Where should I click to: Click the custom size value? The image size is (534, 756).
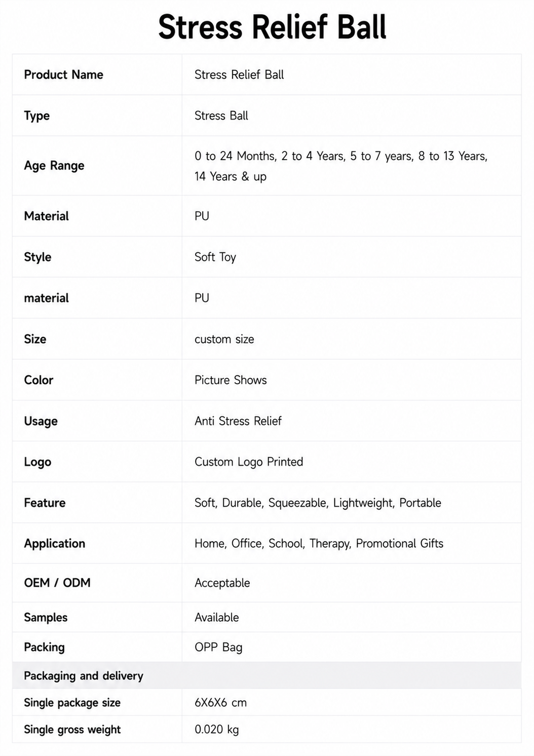pyautogui.click(x=224, y=339)
